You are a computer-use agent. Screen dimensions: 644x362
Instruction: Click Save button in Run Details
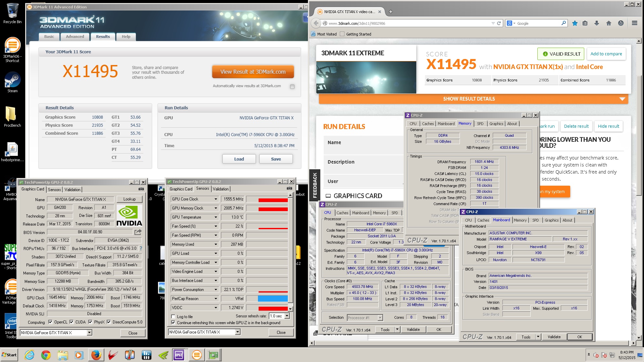pos(276,159)
